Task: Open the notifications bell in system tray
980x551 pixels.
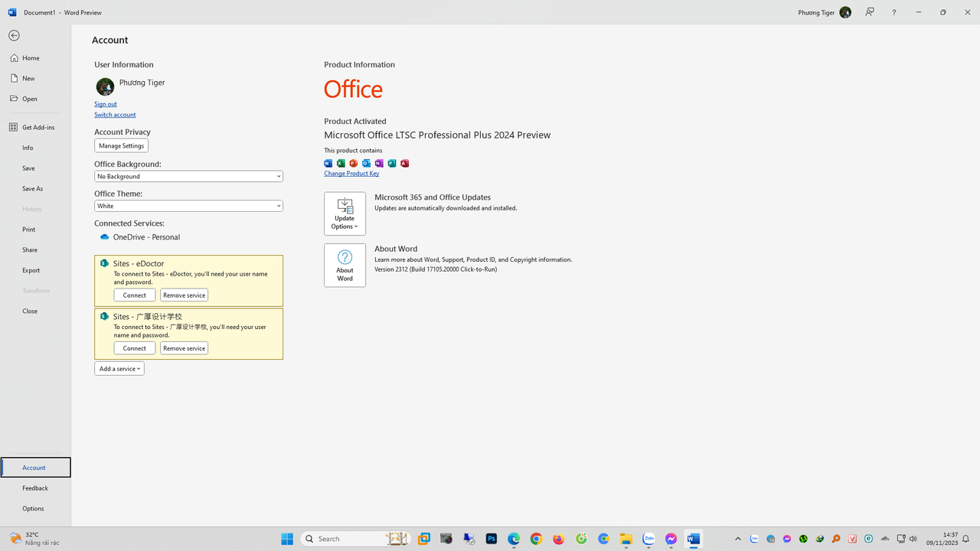Action: [x=966, y=539]
